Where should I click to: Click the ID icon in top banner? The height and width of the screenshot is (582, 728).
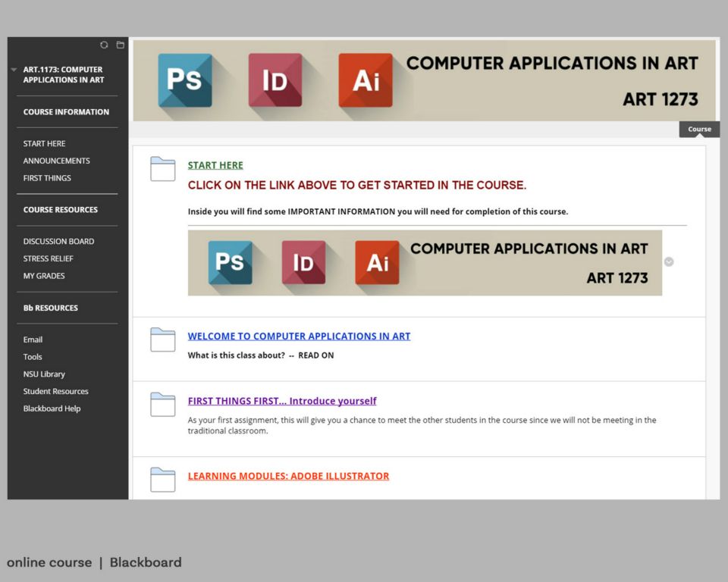[275, 80]
